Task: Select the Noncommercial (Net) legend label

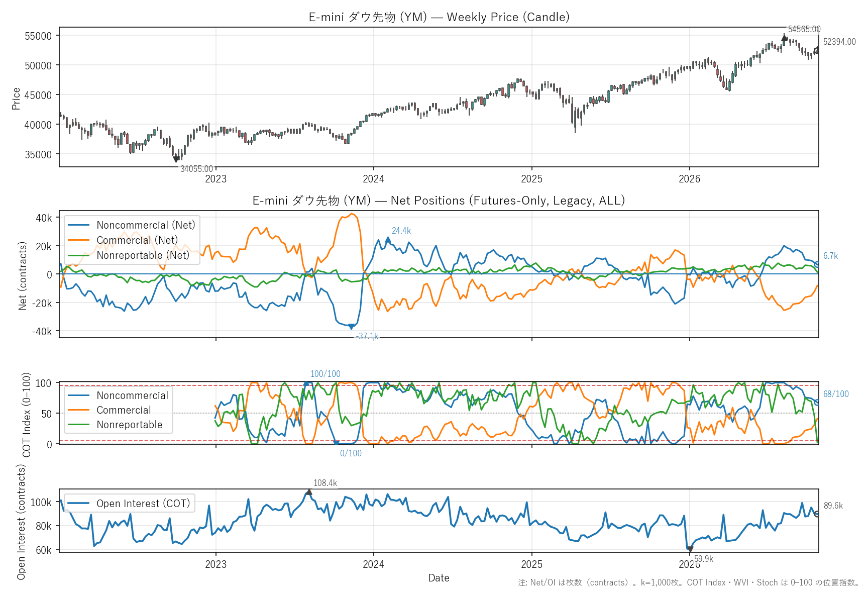Action: [x=146, y=225]
